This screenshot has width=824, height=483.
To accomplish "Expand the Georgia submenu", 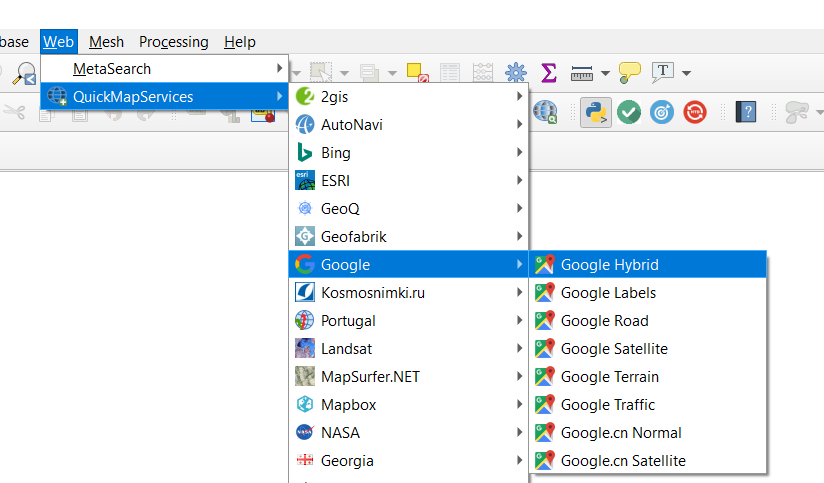I will [409, 460].
